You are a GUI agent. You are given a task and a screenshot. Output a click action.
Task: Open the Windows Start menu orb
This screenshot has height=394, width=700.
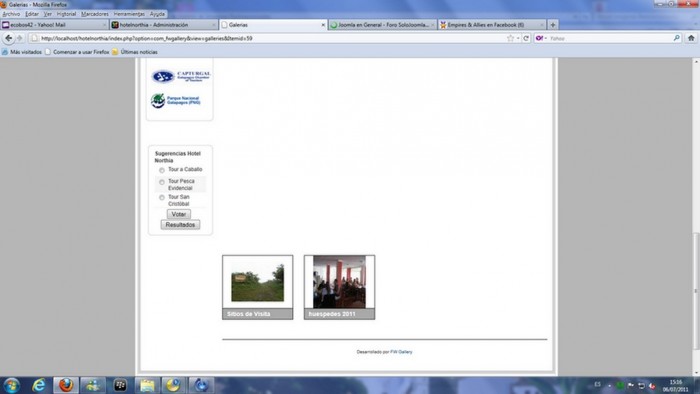[x=12, y=385]
